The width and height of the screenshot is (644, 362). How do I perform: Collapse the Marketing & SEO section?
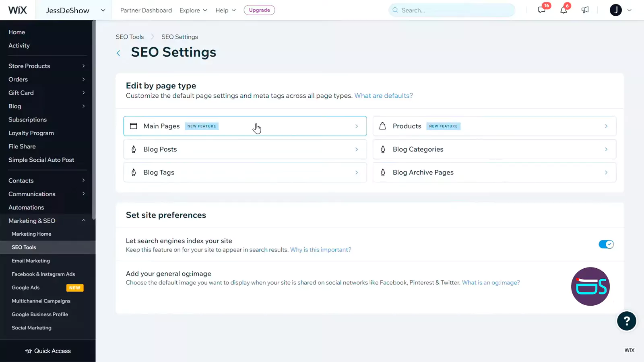pos(84,221)
